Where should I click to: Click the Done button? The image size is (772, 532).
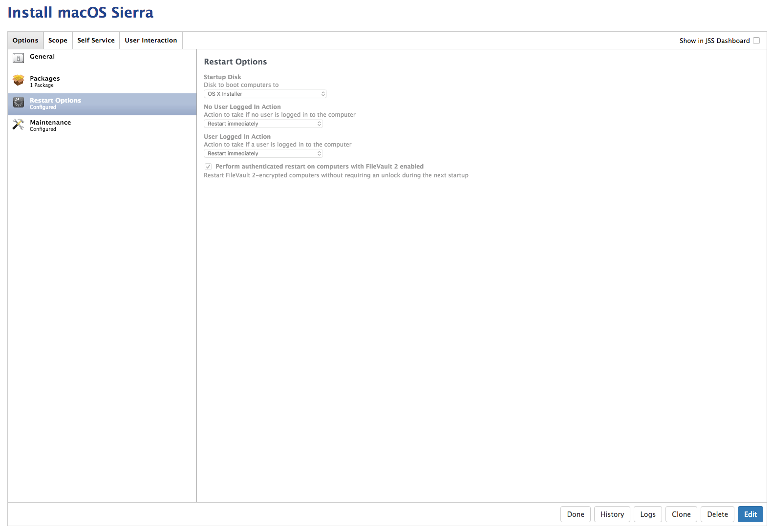(576, 514)
